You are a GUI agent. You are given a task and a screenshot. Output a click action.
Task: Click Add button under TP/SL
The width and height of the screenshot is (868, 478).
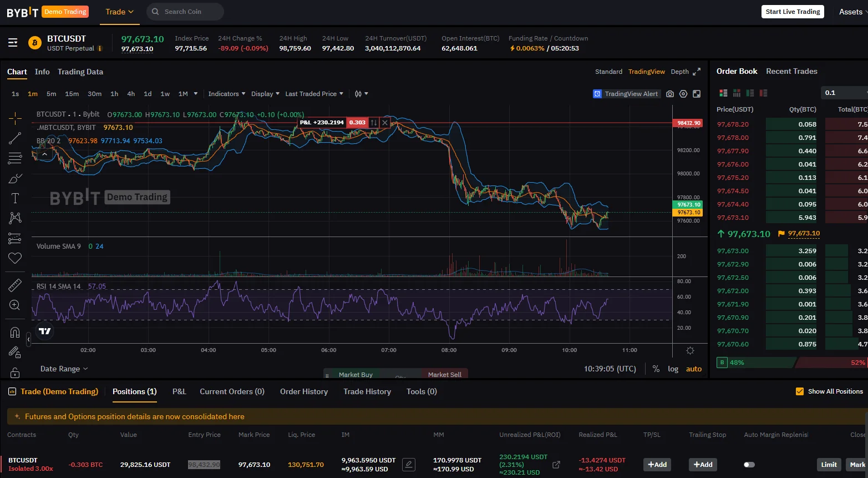pos(657,465)
